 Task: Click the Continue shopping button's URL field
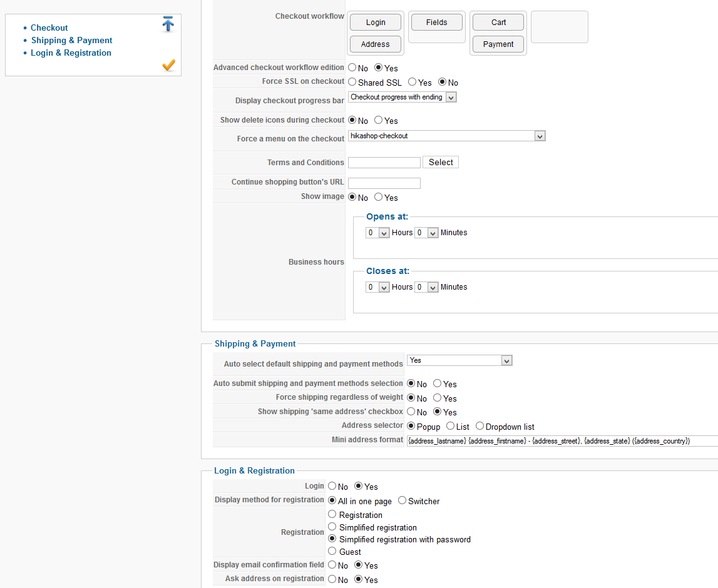click(384, 183)
